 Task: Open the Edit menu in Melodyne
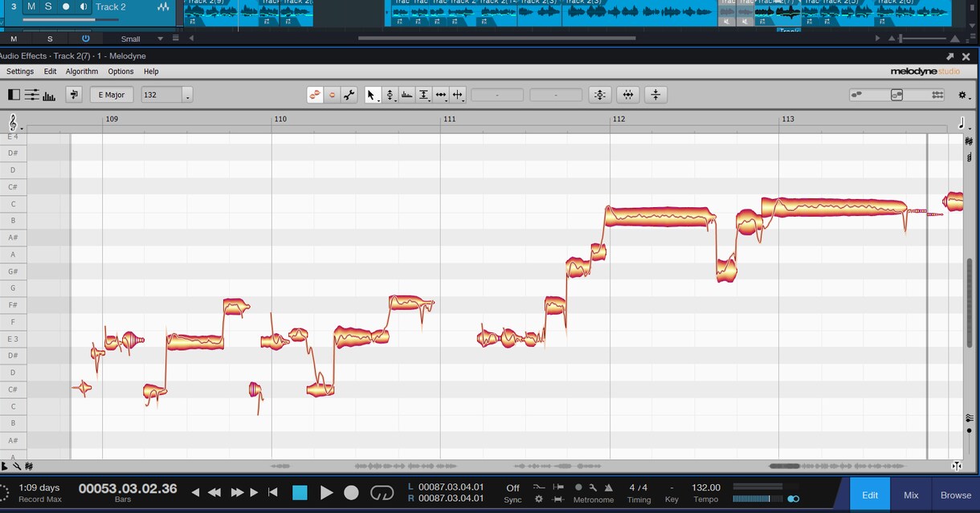tap(50, 71)
